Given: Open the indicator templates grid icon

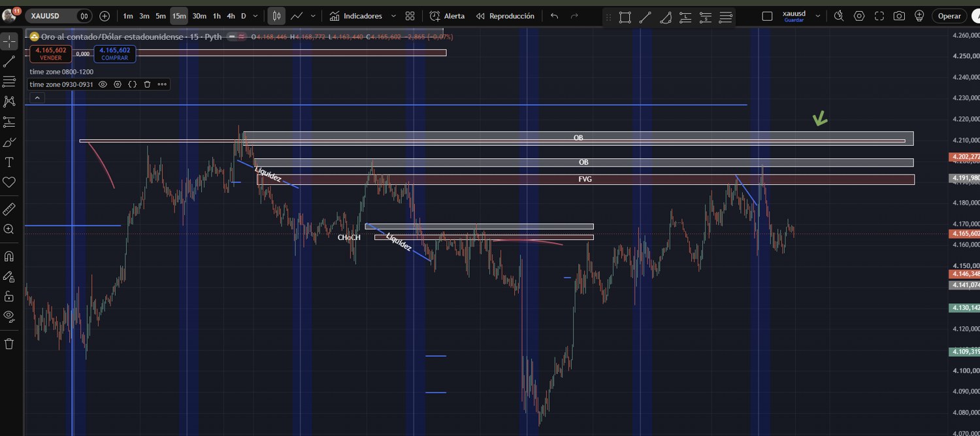Looking at the screenshot, I should tap(410, 16).
